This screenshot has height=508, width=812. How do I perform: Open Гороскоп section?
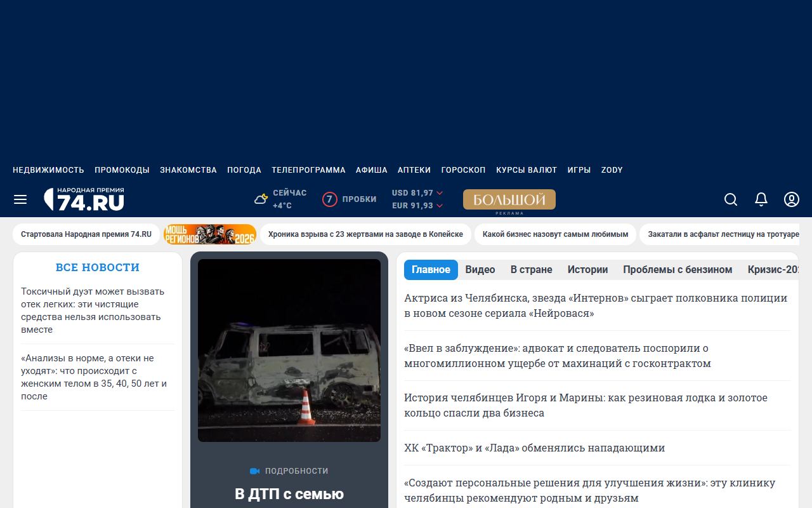(x=464, y=170)
